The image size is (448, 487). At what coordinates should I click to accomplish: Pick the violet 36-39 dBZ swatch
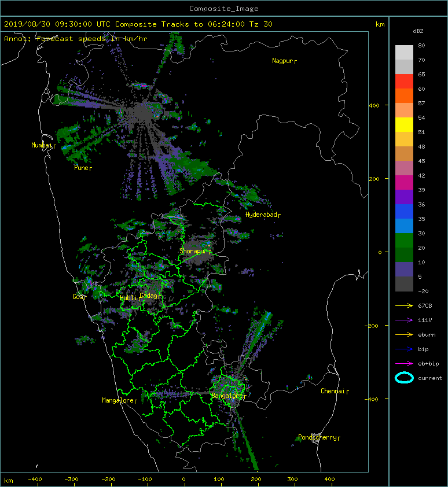[x=404, y=197]
